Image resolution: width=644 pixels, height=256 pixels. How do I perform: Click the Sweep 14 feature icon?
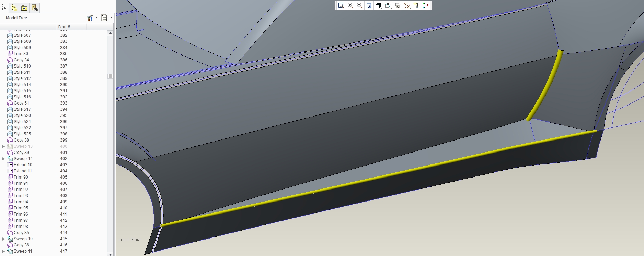tap(10, 159)
